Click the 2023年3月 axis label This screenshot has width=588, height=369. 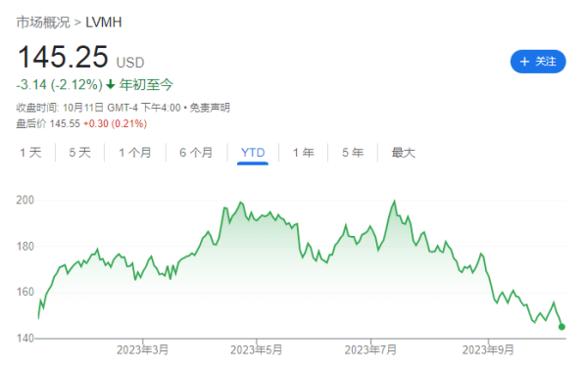(x=142, y=349)
